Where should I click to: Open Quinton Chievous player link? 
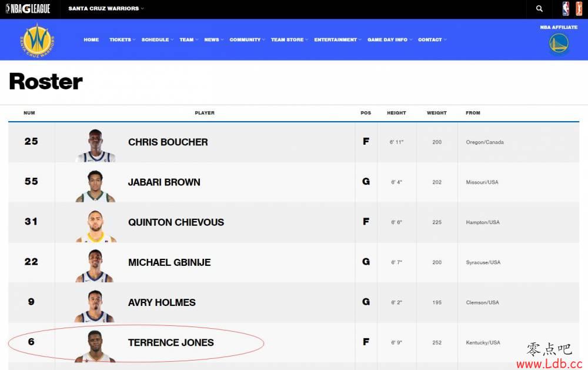[x=176, y=222]
